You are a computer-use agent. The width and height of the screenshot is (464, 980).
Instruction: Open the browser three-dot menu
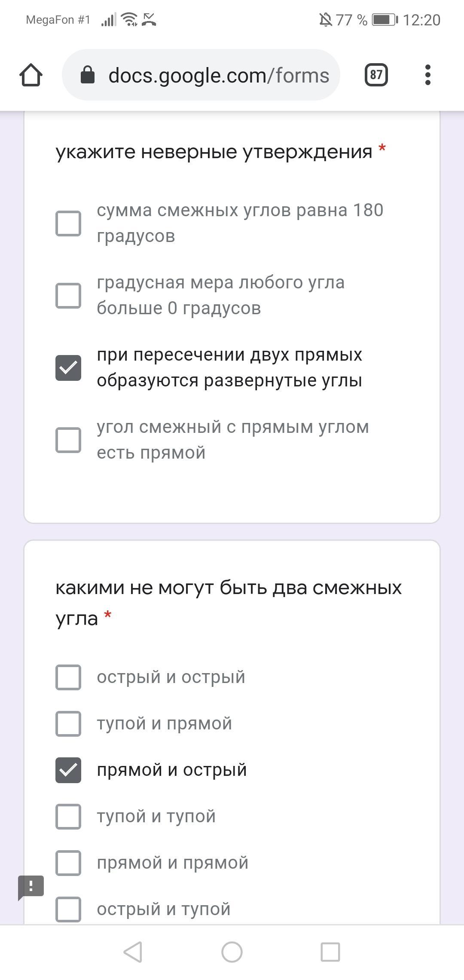click(427, 75)
